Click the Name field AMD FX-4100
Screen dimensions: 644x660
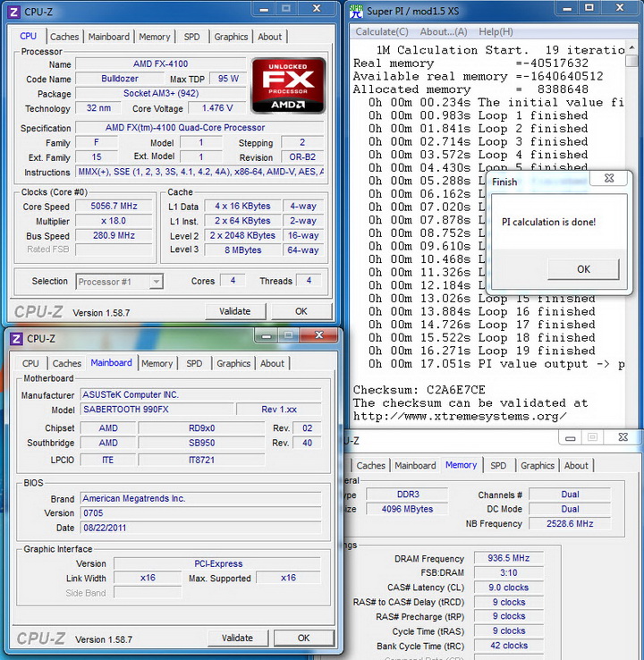160,64
